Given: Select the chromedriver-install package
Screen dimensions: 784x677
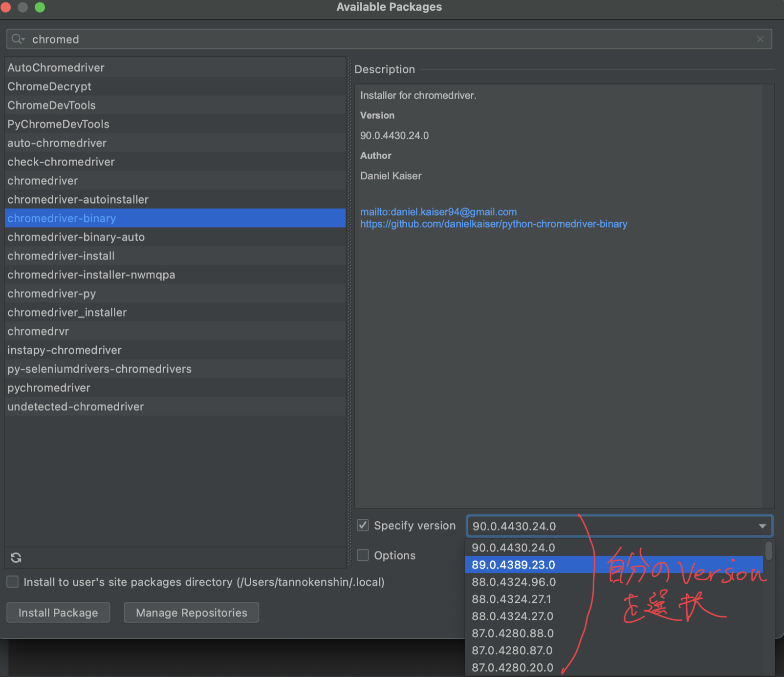Looking at the screenshot, I should 175,255.
